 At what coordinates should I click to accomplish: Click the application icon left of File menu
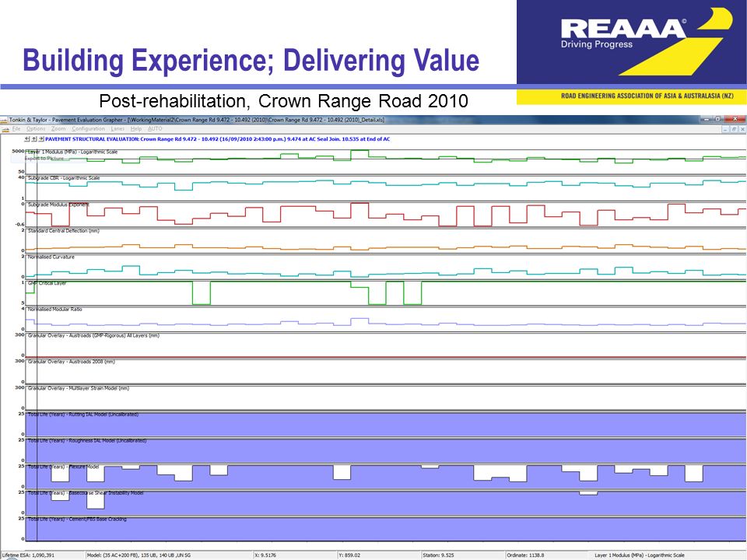tap(5, 129)
